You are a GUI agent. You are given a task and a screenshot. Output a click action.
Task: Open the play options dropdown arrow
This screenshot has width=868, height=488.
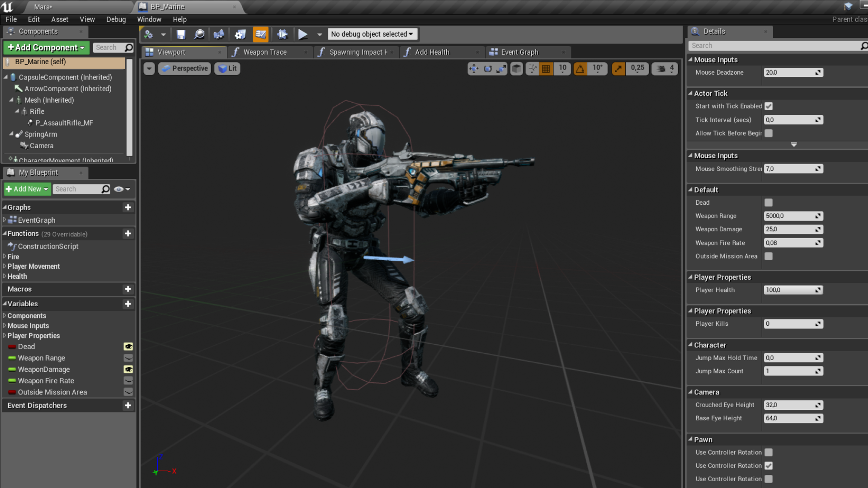(320, 34)
